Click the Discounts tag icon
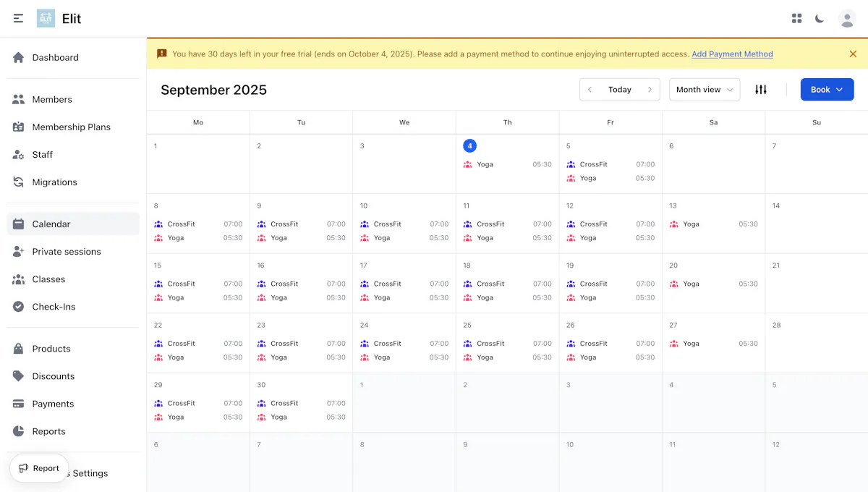The image size is (868, 492). click(19, 376)
